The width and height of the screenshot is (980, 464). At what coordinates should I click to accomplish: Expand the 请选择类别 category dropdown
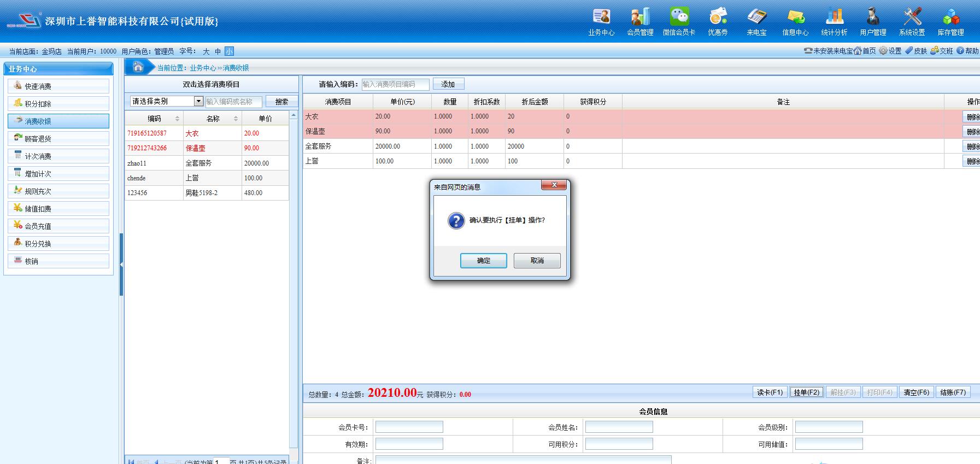[198, 101]
